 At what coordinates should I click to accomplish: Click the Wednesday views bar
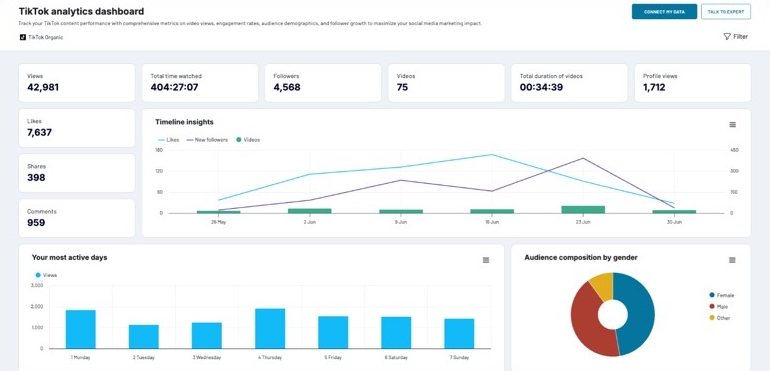207,336
